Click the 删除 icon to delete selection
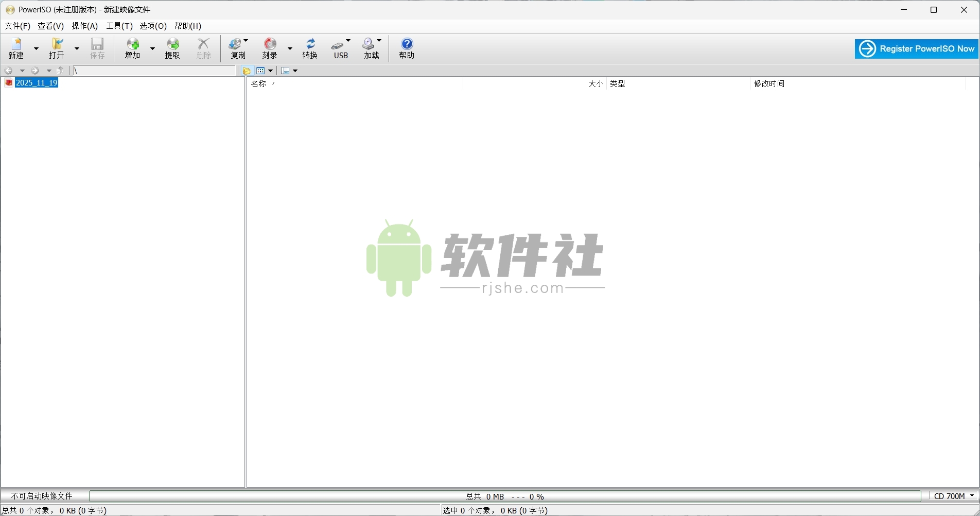 [204, 48]
